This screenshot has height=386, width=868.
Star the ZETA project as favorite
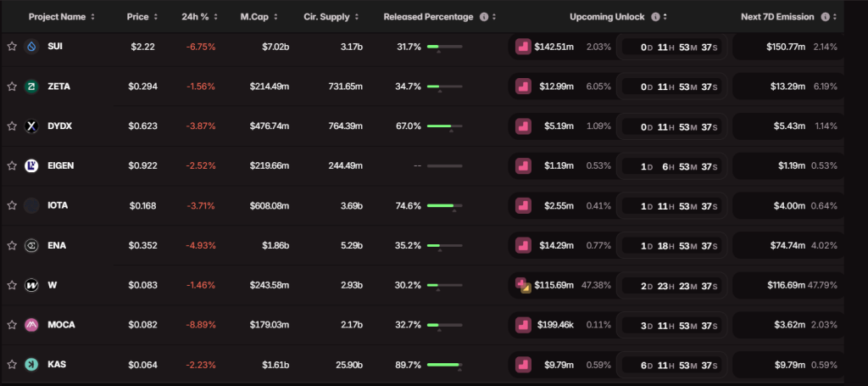12,87
